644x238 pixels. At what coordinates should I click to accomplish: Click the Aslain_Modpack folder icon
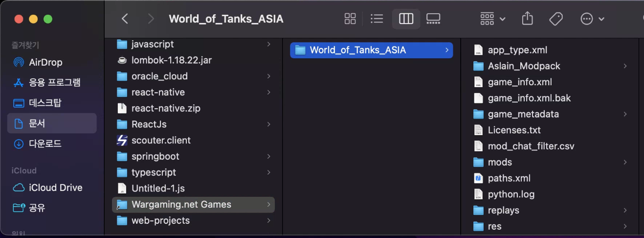[478, 66]
